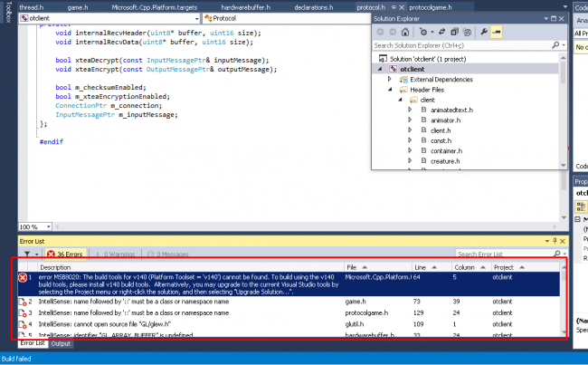Click the IntelliSense icon on error row 2

(x=23, y=302)
